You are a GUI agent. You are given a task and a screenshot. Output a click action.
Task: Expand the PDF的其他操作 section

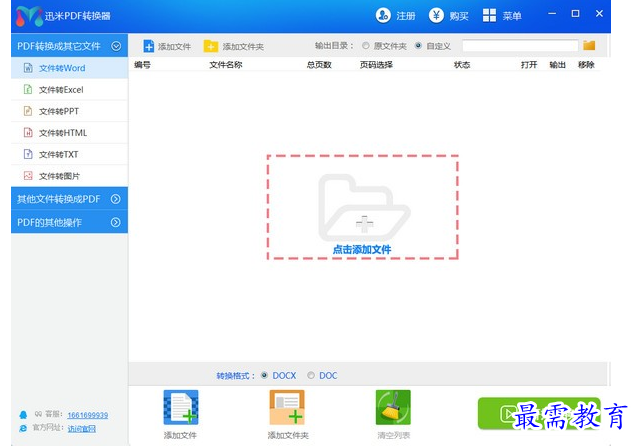[x=116, y=222]
